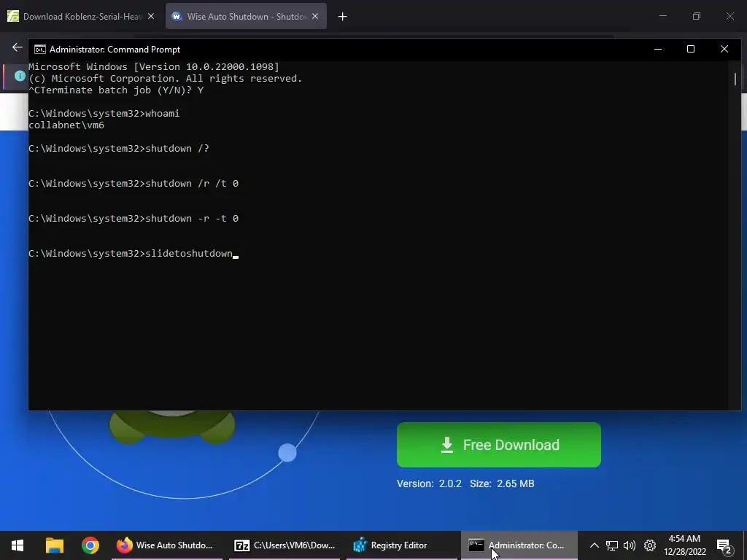Image resolution: width=747 pixels, height=560 pixels.
Task: Click the 'Size: 2.65 MB' text
Action: tap(502, 483)
